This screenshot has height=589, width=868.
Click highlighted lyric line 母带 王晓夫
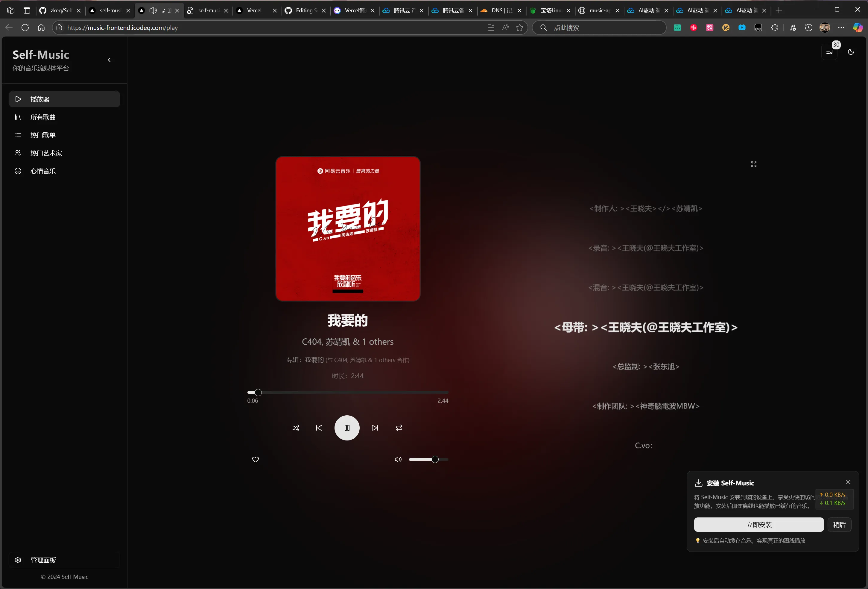tap(646, 327)
